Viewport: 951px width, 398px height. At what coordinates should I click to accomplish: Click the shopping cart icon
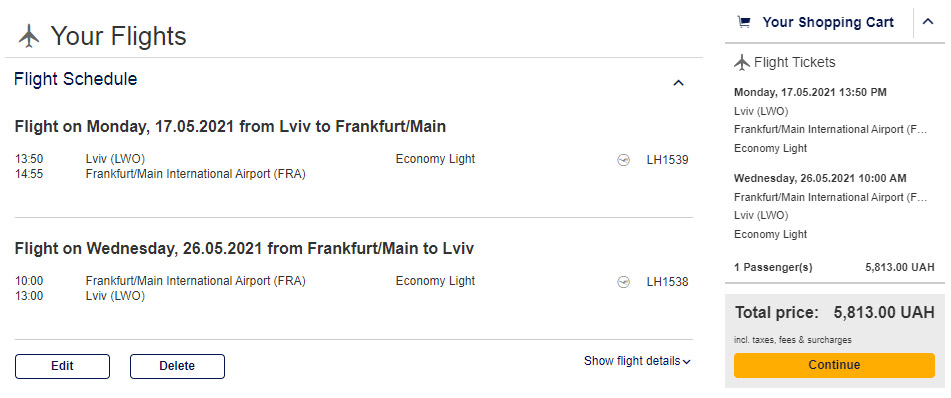tap(743, 22)
